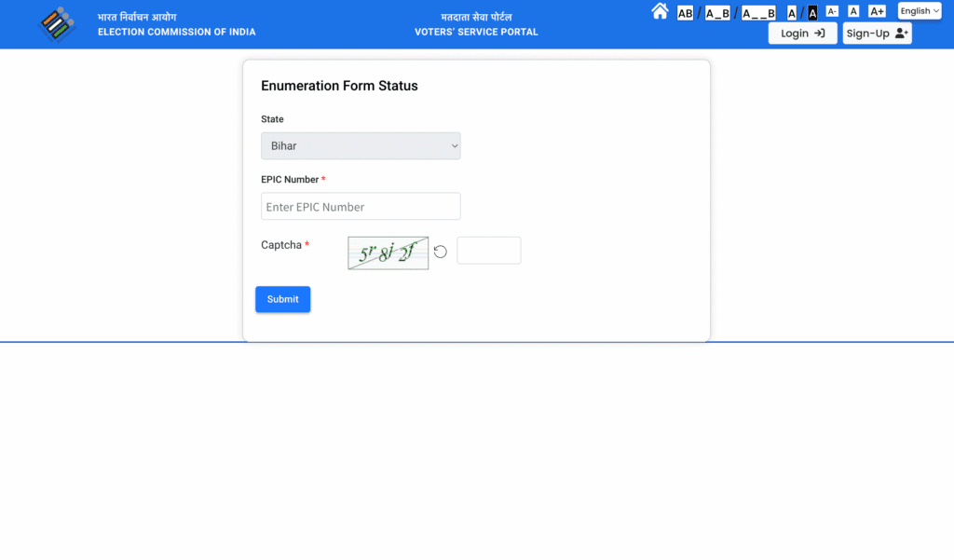Reset font size to default A
This screenshot has height=560, width=954.
[853, 11]
